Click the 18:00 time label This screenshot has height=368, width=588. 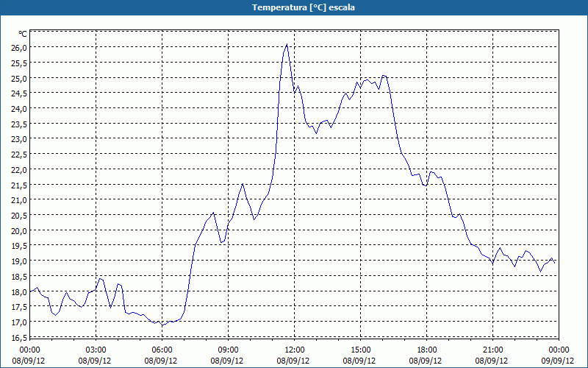[x=427, y=350]
